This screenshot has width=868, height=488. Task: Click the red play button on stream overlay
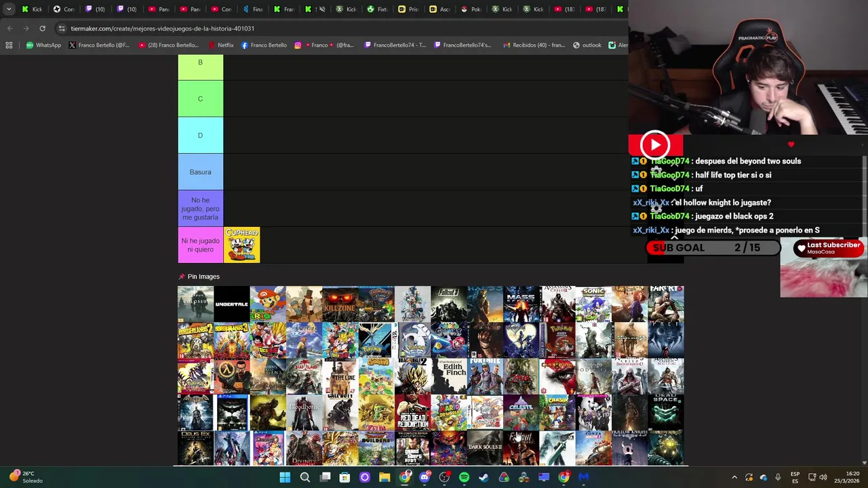pyautogui.click(x=655, y=144)
